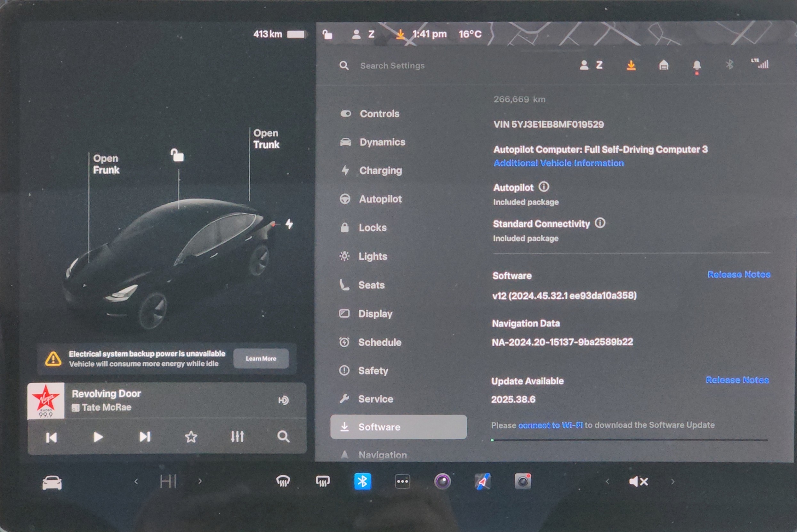Open the audio equalizer settings icon
The width and height of the screenshot is (797, 532).
[x=237, y=437]
